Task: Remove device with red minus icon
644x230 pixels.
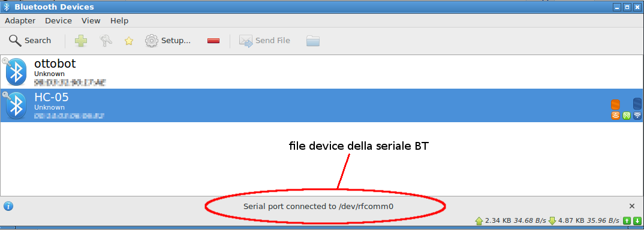Action: coord(213,41)
